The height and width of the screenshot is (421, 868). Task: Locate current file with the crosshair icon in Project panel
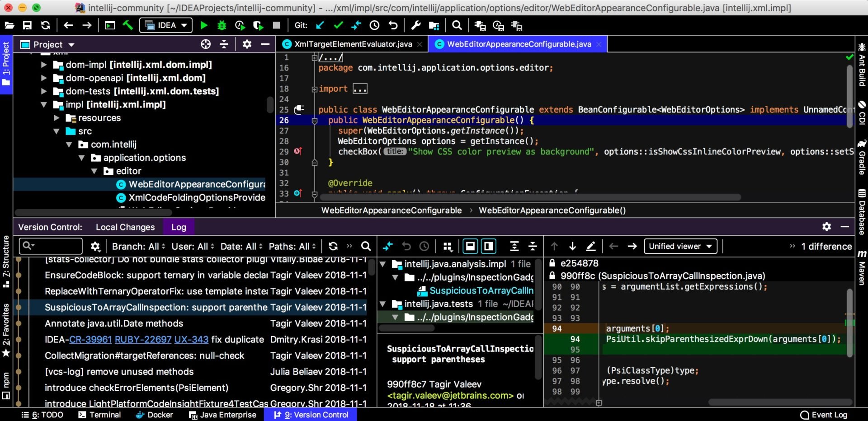[206, 44]
